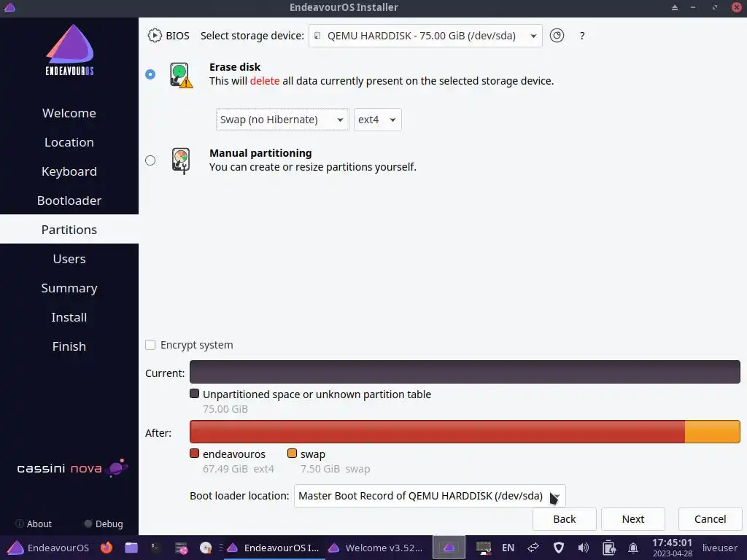Click the cassini nova planet logo

pos(117,467)
